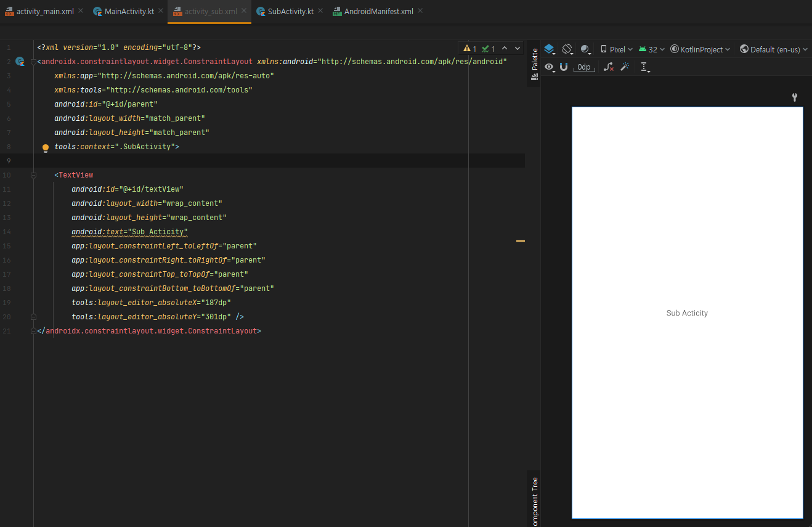Click the "187dp" absoluteX value

(x=216, y=303)
